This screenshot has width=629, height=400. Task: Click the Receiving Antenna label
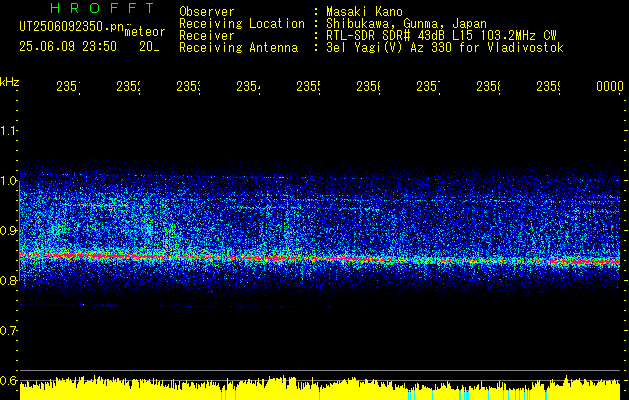238,48
